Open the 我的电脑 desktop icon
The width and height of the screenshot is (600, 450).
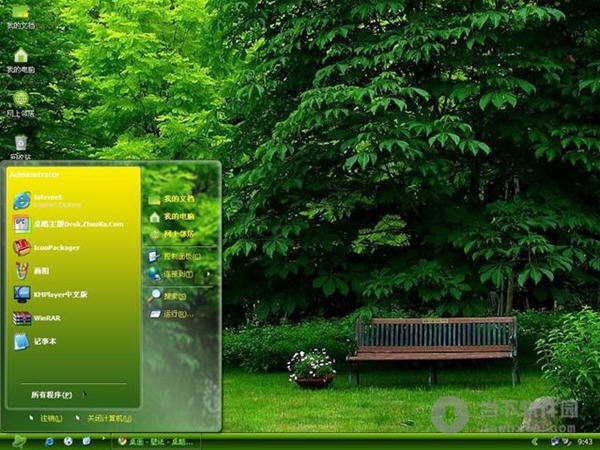pos(21,60)
